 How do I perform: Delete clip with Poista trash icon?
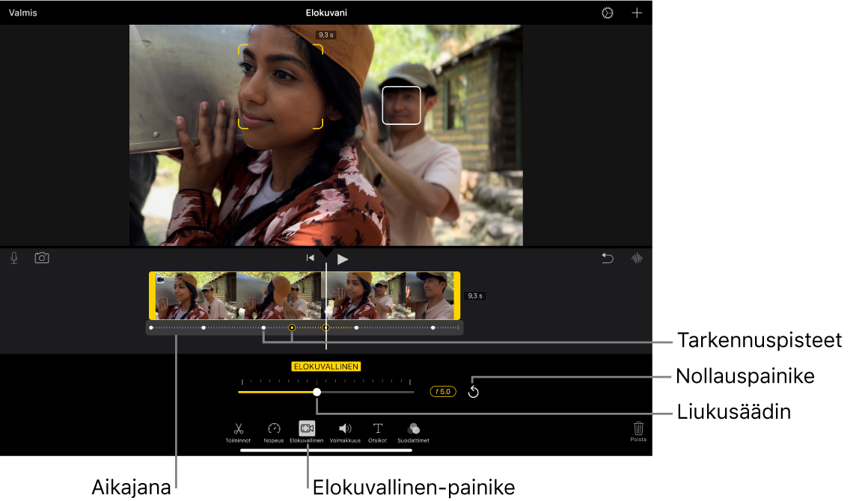pos(638,431)
